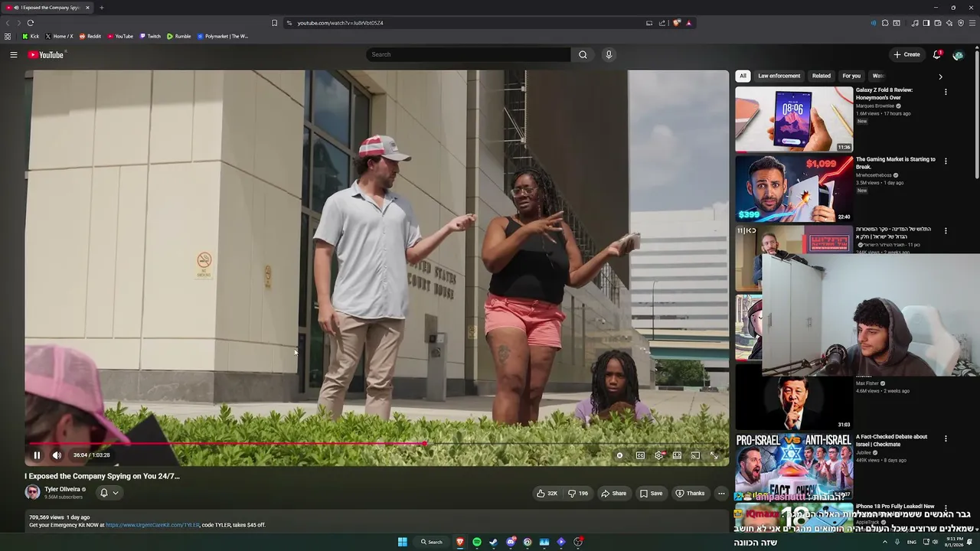
Task: Open the Tyler Oliveira channel name link
Action: [62, 489]
